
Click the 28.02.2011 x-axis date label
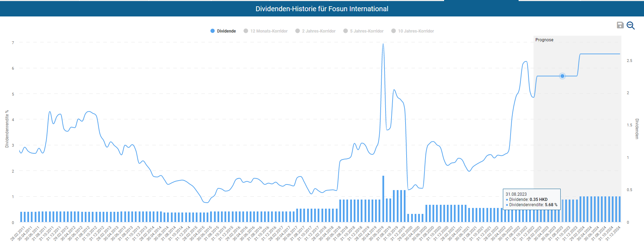click(x=18, y=233)
